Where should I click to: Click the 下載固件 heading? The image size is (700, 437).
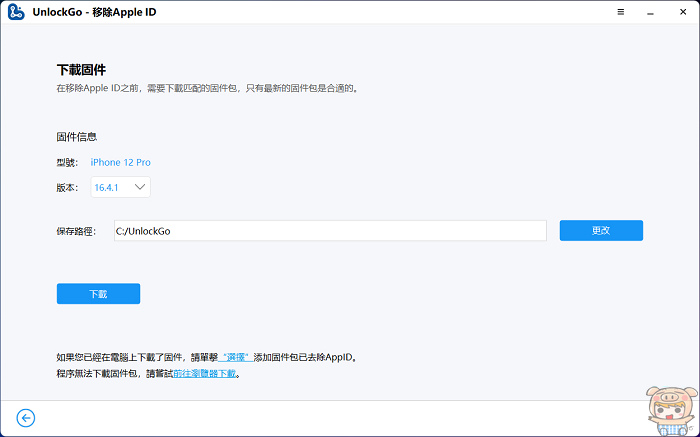[x=81, y=70]
